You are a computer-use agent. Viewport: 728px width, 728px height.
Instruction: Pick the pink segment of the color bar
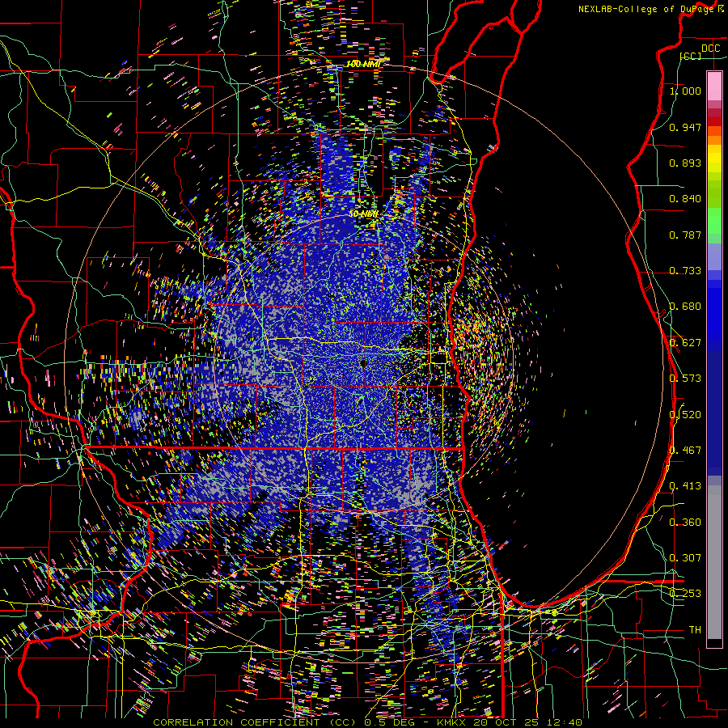point(714,86)
